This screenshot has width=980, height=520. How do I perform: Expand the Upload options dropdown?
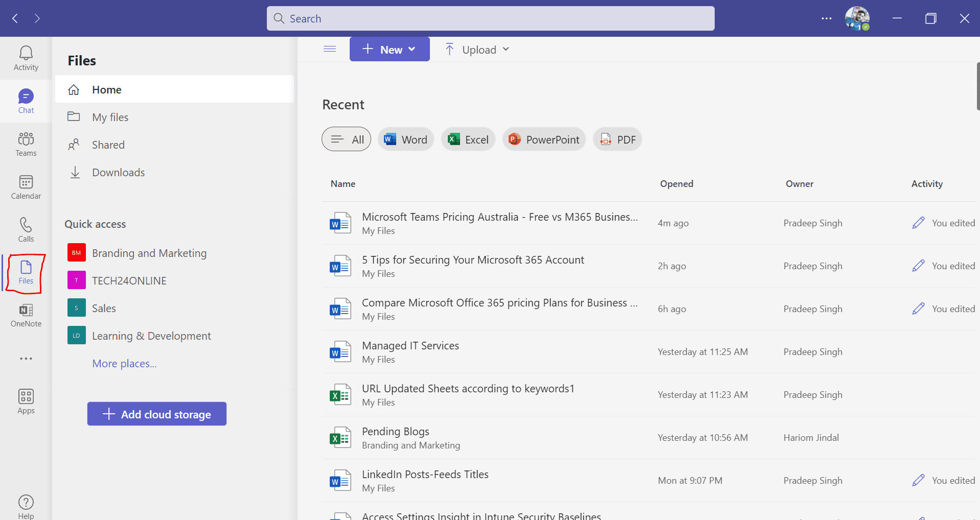(x=476, y=49)
